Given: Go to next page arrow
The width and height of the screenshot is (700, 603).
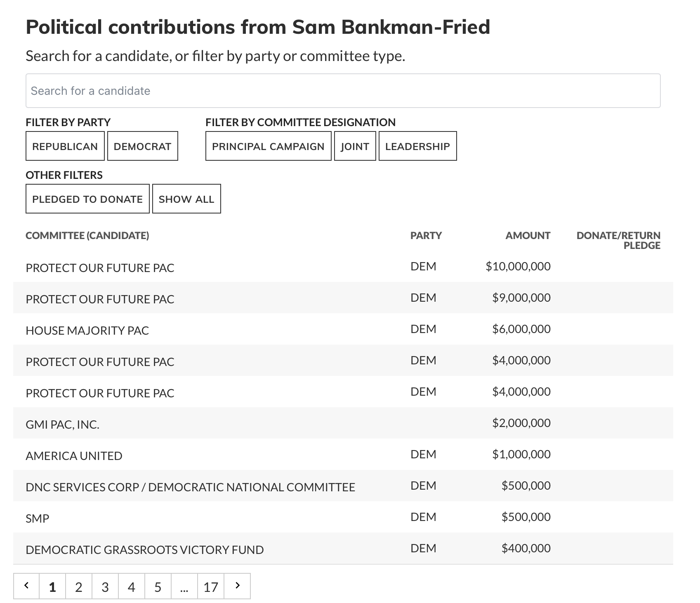Looking at the screenshot, I should [x=237, y=586].
